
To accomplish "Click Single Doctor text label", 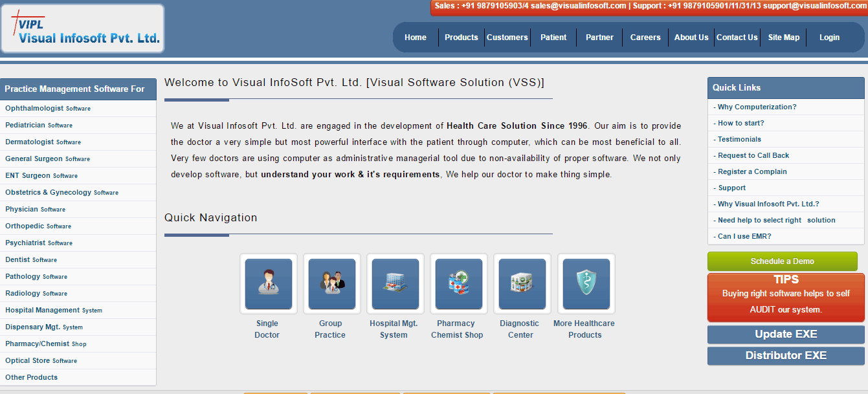I will click(267, 329).
